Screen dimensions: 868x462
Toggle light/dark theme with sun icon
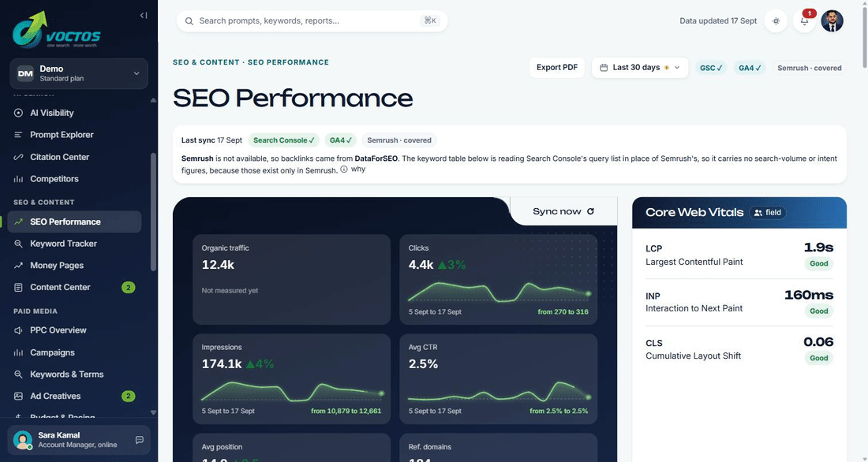pos(776,21)
